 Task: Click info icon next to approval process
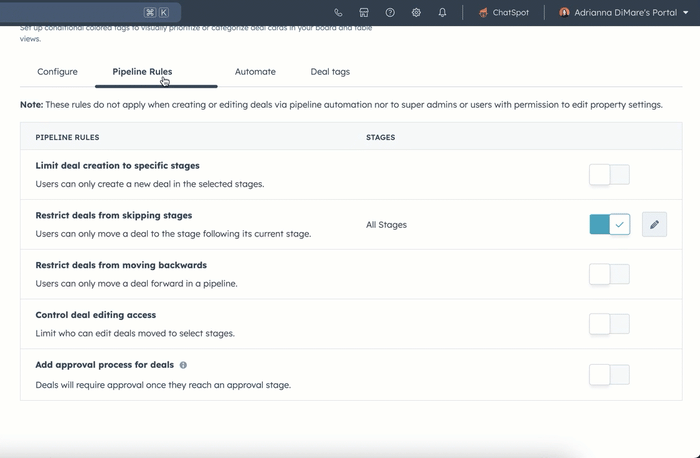(x=183, y=365)
